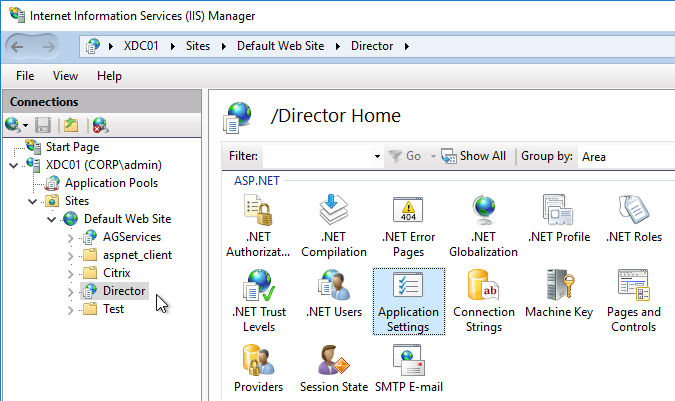Collapse the Default Web Site node

click(x=52, y=219)
